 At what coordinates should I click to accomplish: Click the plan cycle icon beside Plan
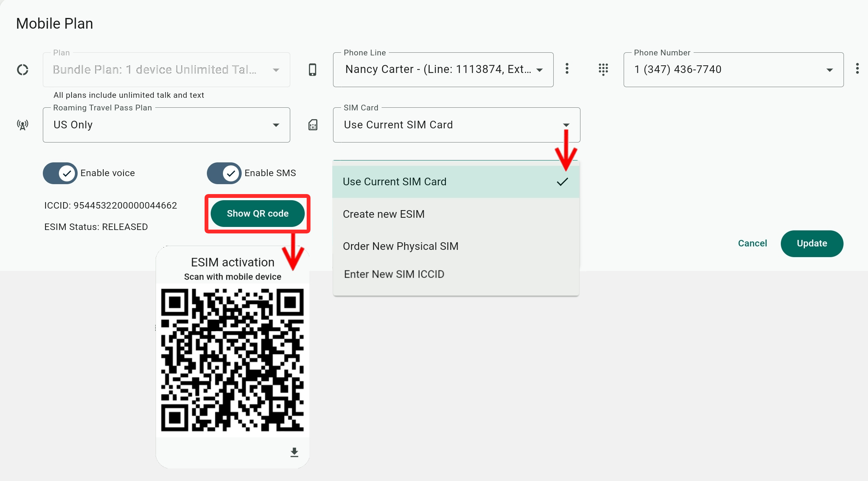point(23,70)
